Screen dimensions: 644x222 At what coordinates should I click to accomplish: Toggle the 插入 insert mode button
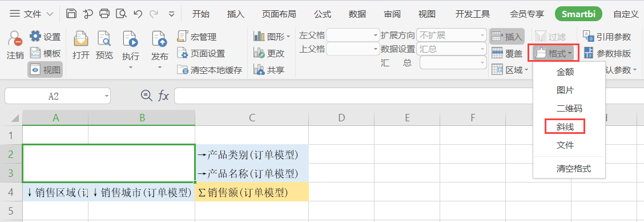pos(507,37)
